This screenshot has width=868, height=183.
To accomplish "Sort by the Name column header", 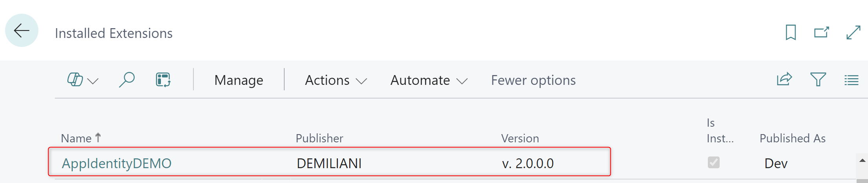I will point(76,138).
